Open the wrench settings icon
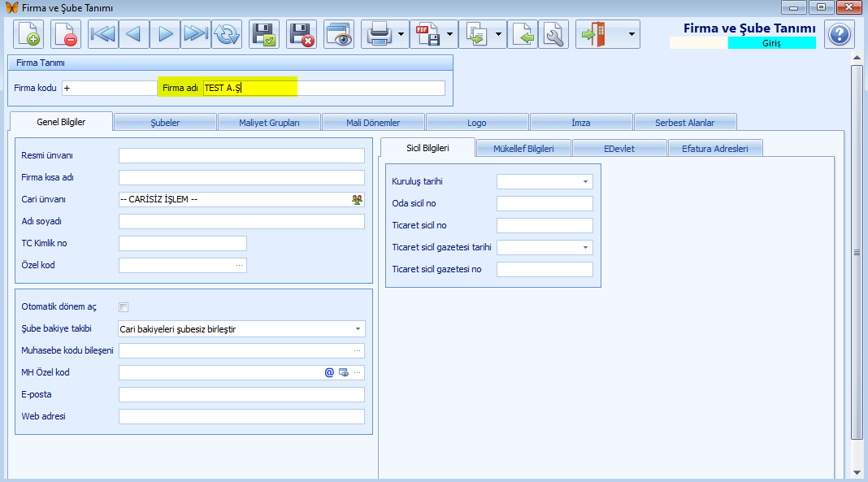This screenshot has width=868, height=482. 553,34
